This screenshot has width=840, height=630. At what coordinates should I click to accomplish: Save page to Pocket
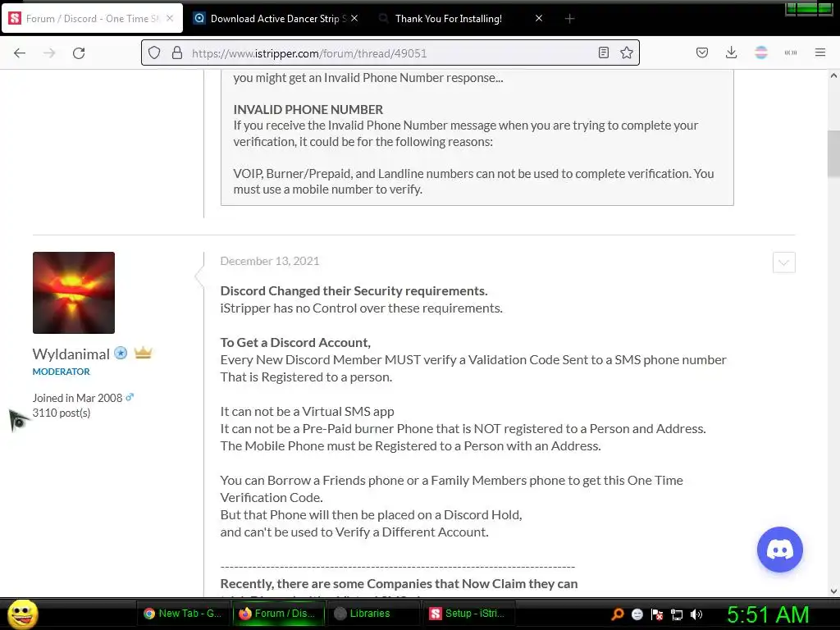tap(702, 52)
